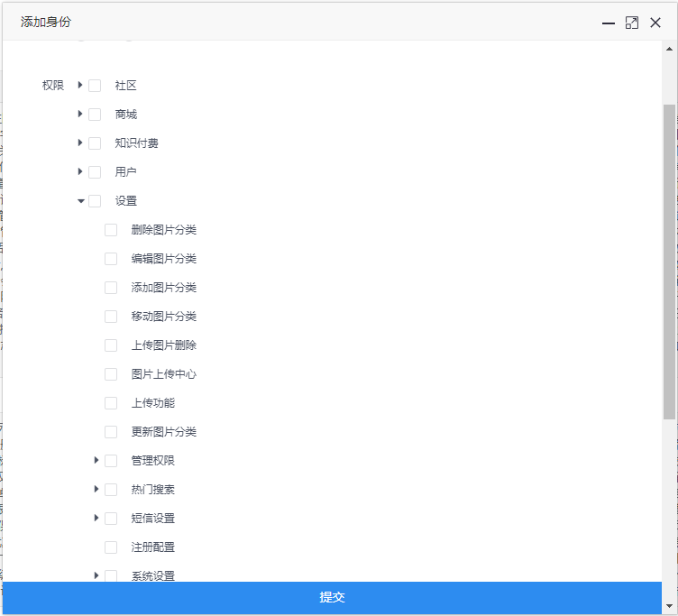
Task: Enable the 添加图片分类 checkbox
Action: click(x=111, y=288)
